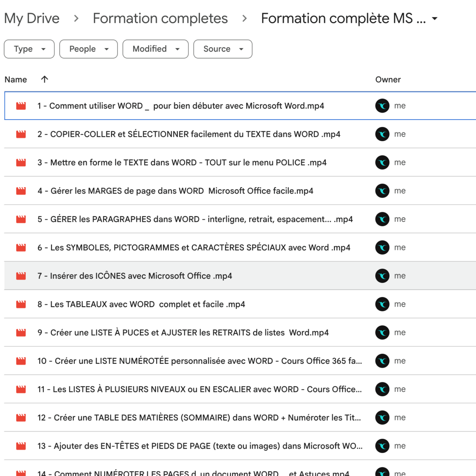
Task: Open the People filter dropdown
Action: pos(88,49)
